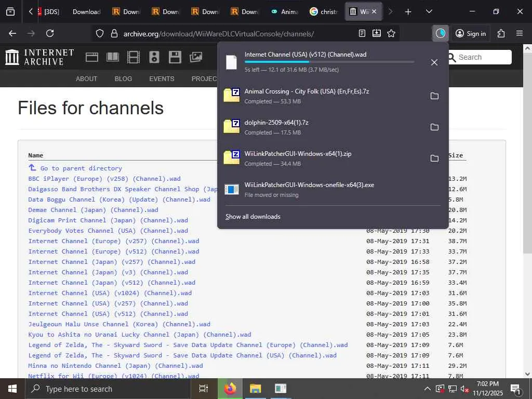The width and height of the screenshot is (532, 399).
Task: Download Everybody Votes Channel (USA) wad
Action: pyautogui.click(x=108, y=231)
